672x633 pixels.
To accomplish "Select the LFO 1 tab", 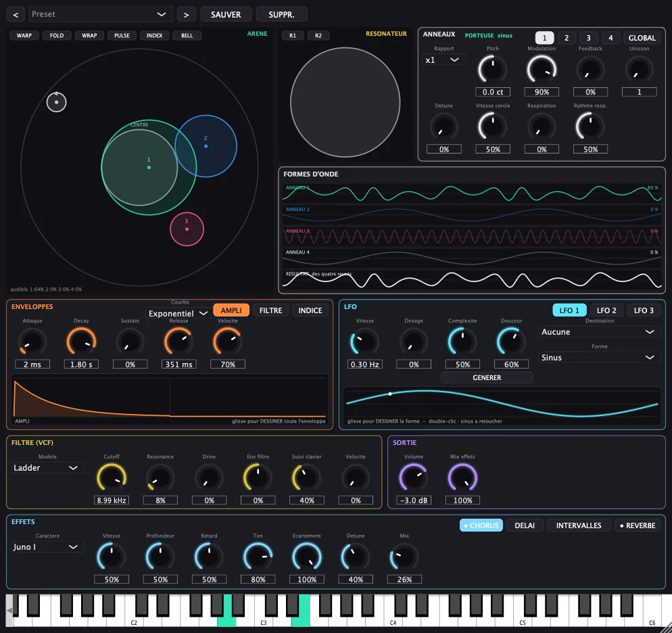I will coord(569,310).
